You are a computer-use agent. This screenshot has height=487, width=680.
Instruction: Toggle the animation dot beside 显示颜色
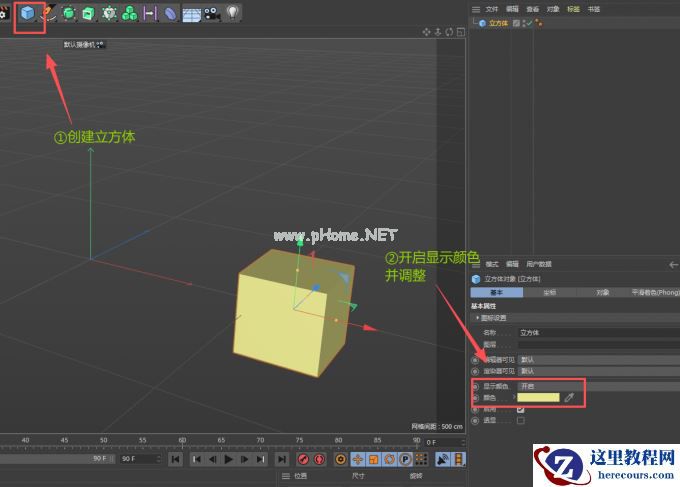[475, 386]
